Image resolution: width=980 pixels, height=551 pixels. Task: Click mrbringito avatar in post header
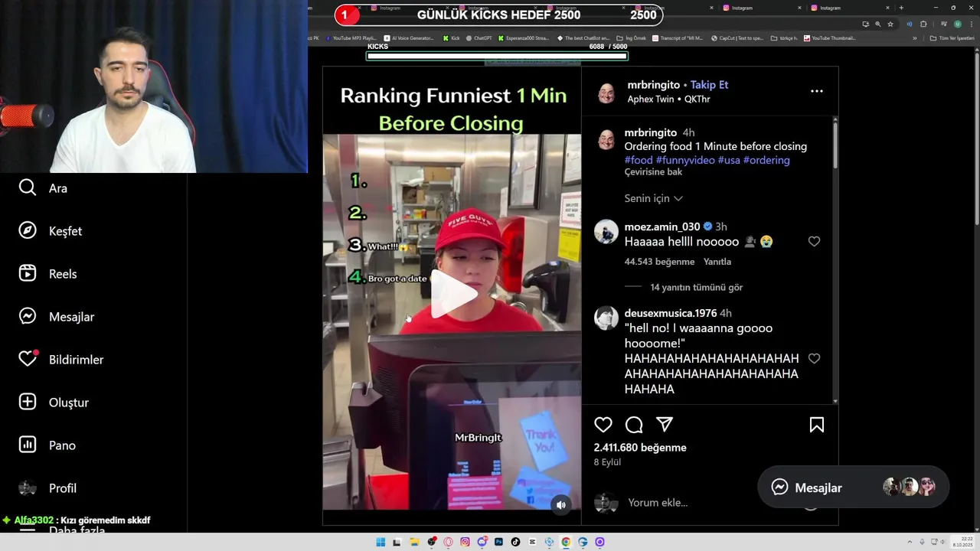click(606, 93)
